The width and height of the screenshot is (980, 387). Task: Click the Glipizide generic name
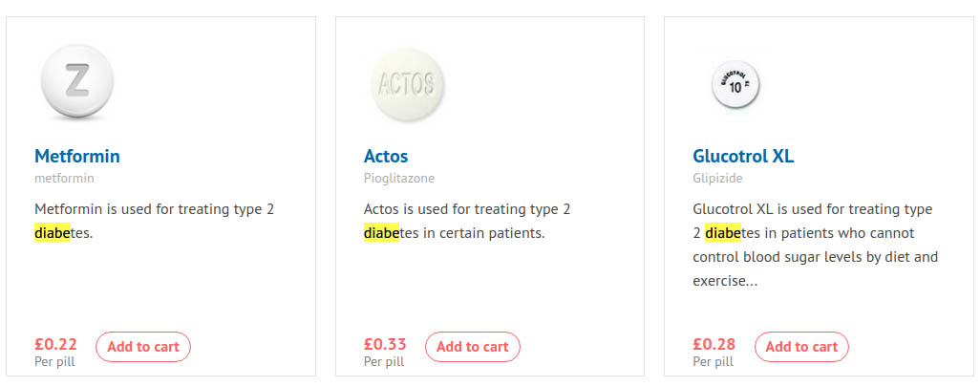717,178
